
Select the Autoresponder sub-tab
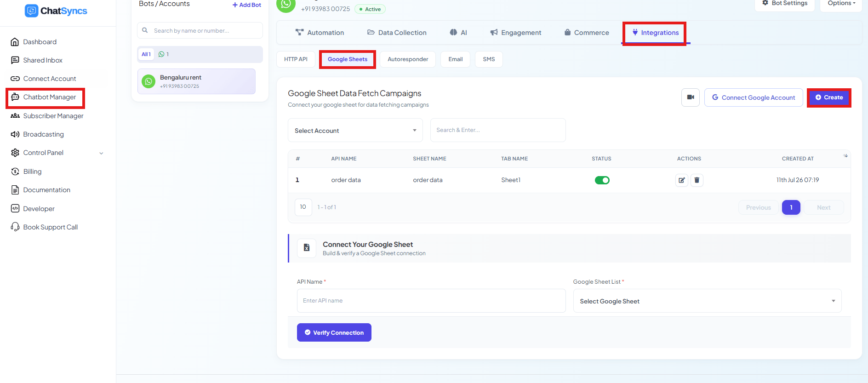click(x=408, y=59)
